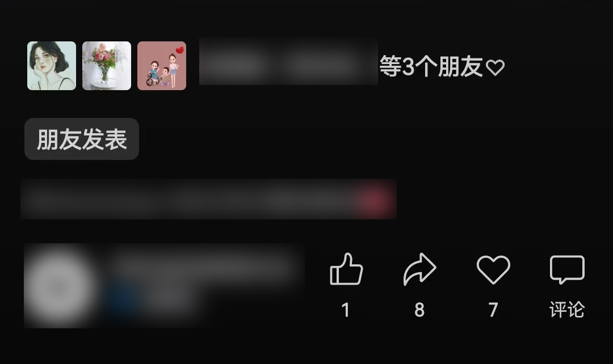
Task: Tap the blurred red emoji ending the caption
Action: (x=375, y=199)
